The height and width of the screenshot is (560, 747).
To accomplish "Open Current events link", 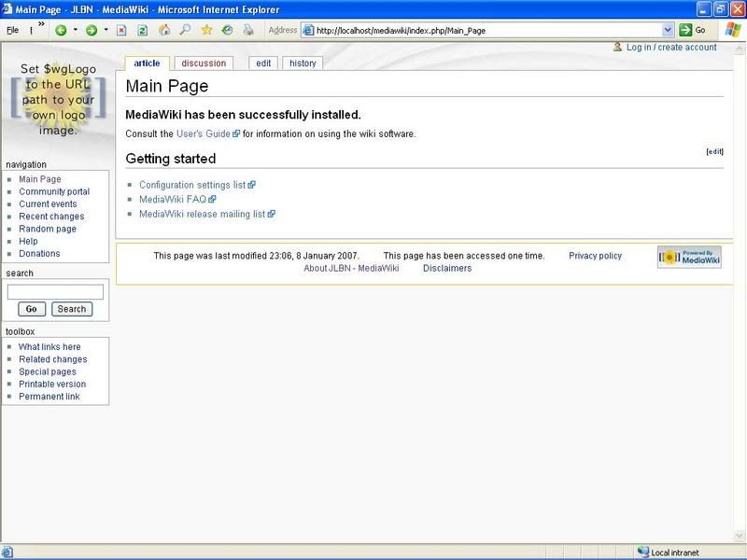I will pyautogui.click(x=48, y=203).
